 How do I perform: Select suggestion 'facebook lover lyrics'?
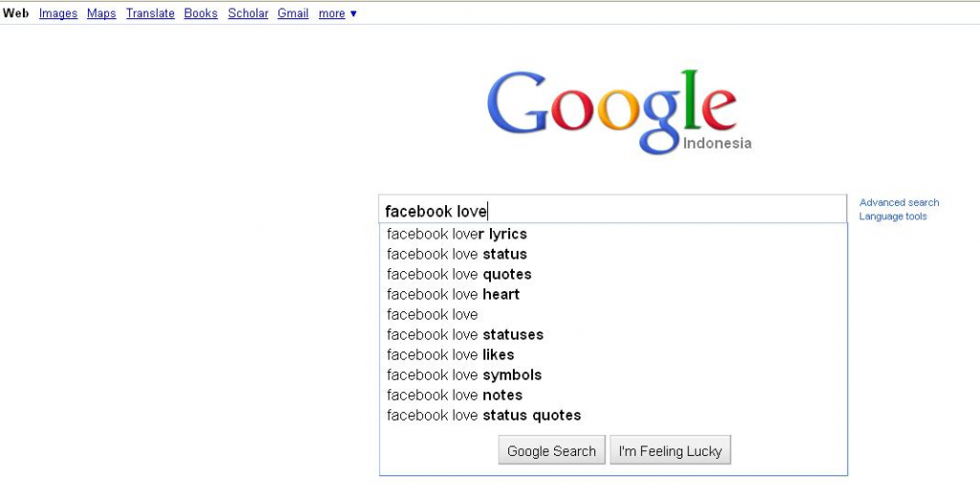[612, 234]
